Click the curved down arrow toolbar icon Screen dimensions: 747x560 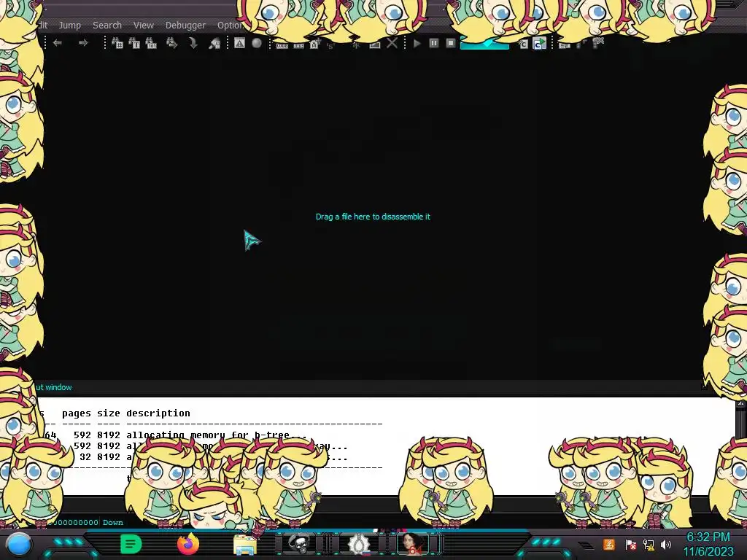point(193,43)
